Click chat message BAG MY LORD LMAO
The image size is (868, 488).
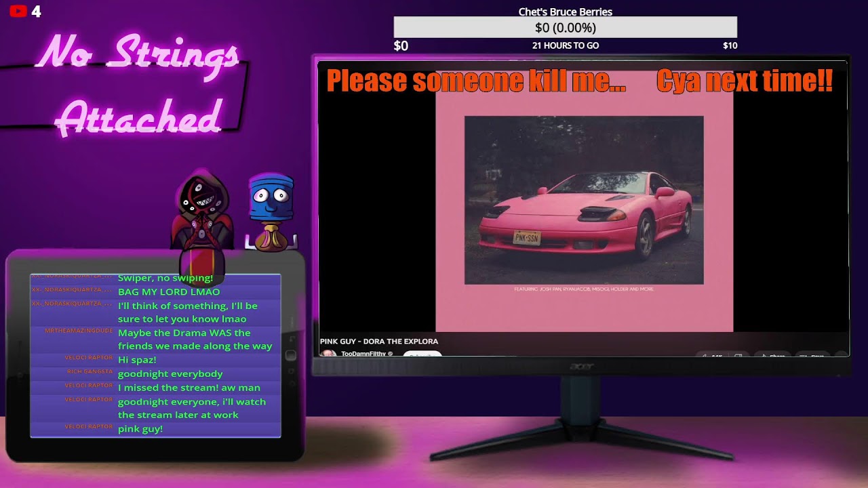pos(169,291)
